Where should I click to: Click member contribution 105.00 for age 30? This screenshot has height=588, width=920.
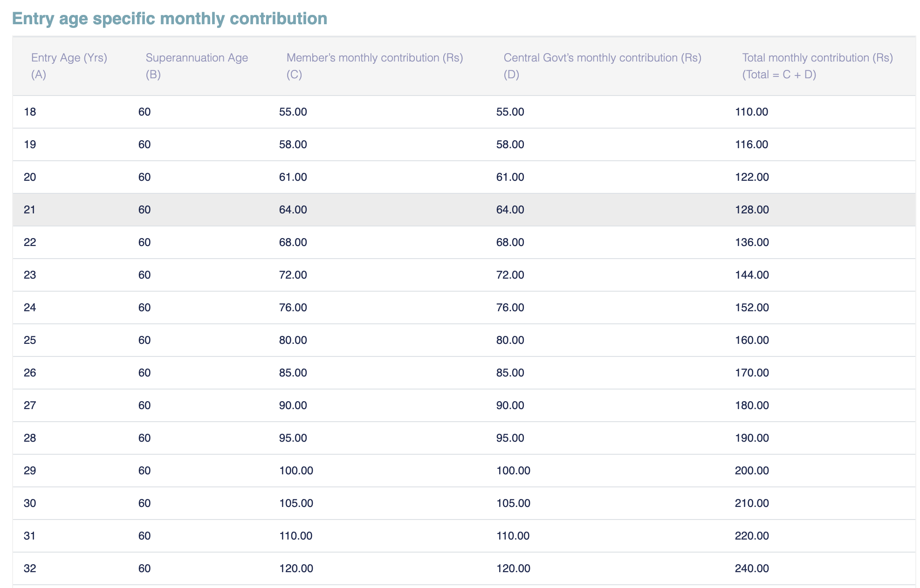click(296, 503)
